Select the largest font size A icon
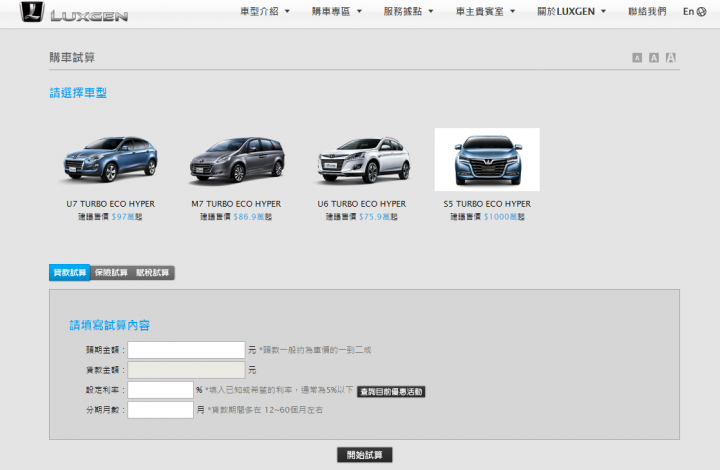The image size is (720, 470). click(671, 57)
